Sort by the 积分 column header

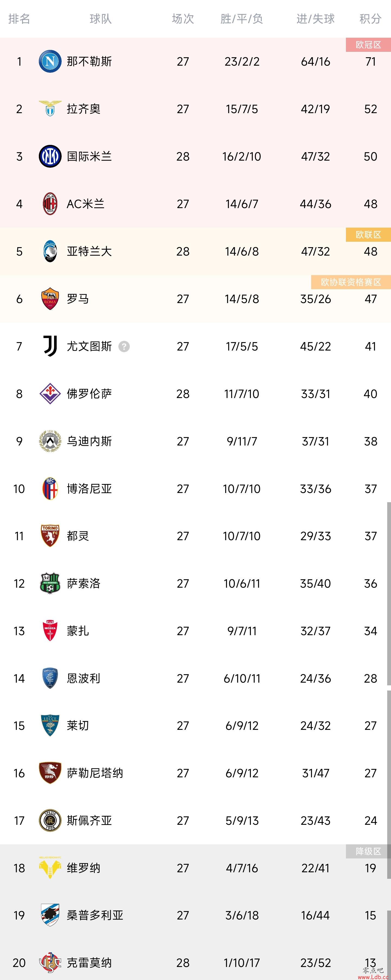click(x=370, y=19)
